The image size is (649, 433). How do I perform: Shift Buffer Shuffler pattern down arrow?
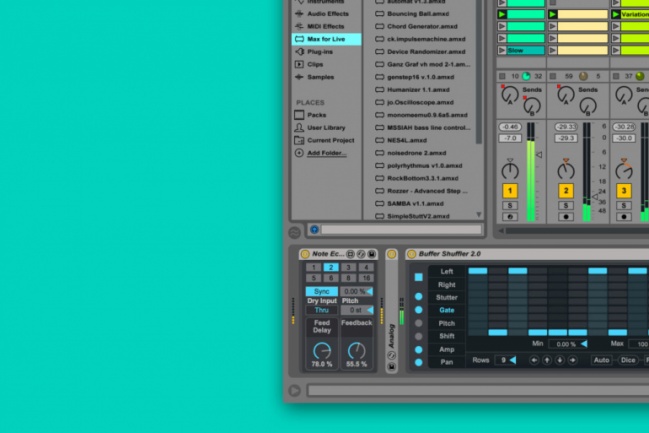(560, 360)
